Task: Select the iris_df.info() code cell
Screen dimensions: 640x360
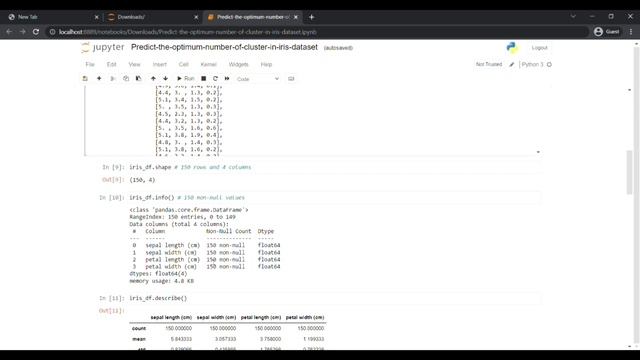Action: pos(335,198)
